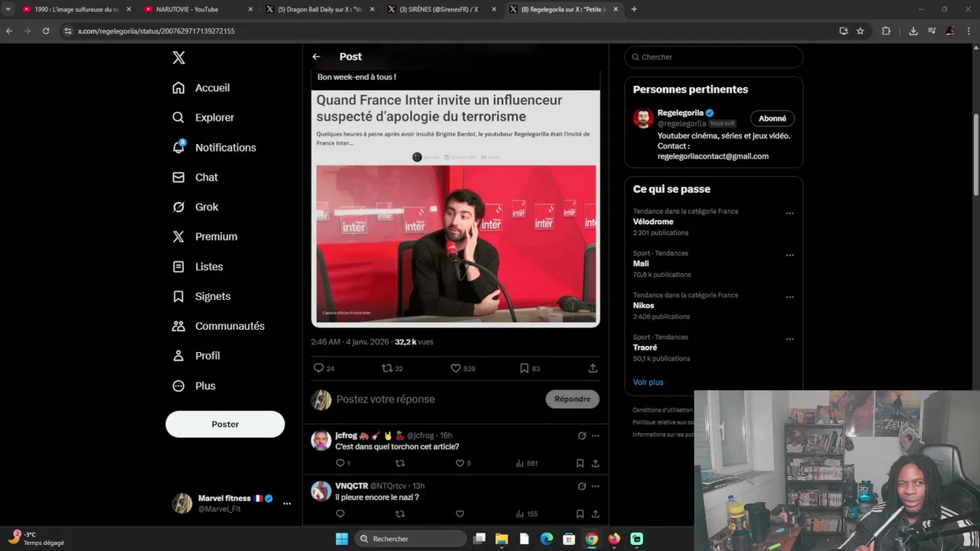Bookmark the main post with 83 saves

pos(524,368)
